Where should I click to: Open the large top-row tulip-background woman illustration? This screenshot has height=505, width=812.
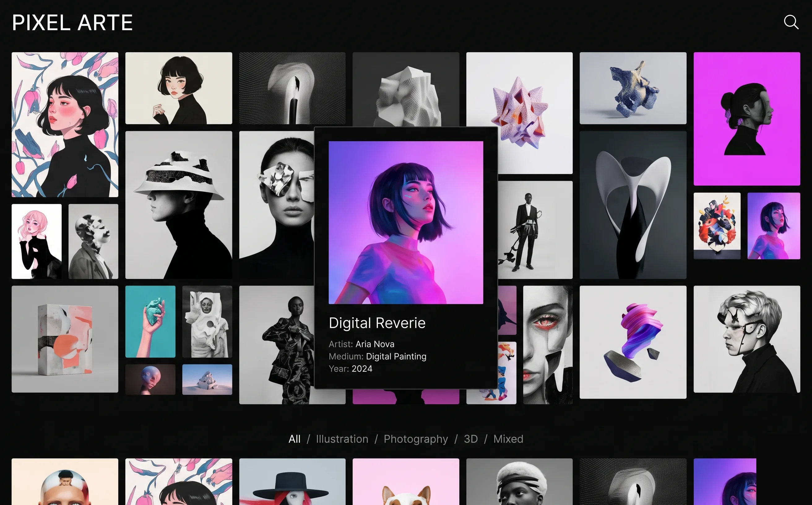pyautogui.click(x=65, y=125)
